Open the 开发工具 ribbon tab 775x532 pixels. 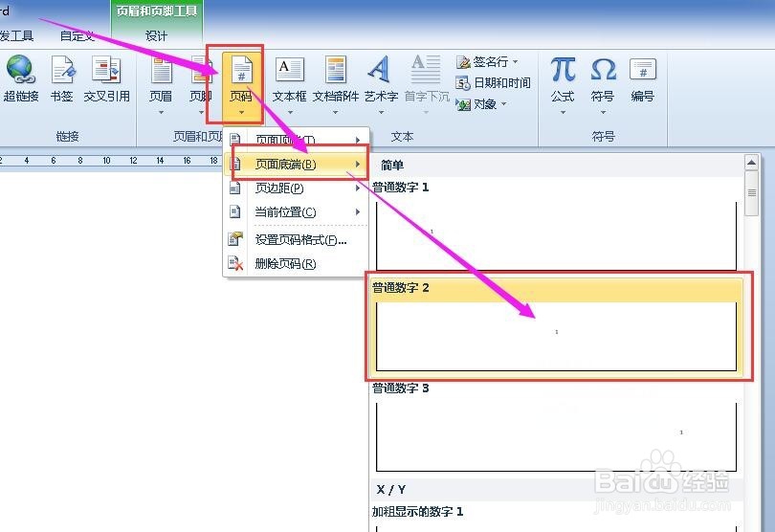tap(16, 35)
